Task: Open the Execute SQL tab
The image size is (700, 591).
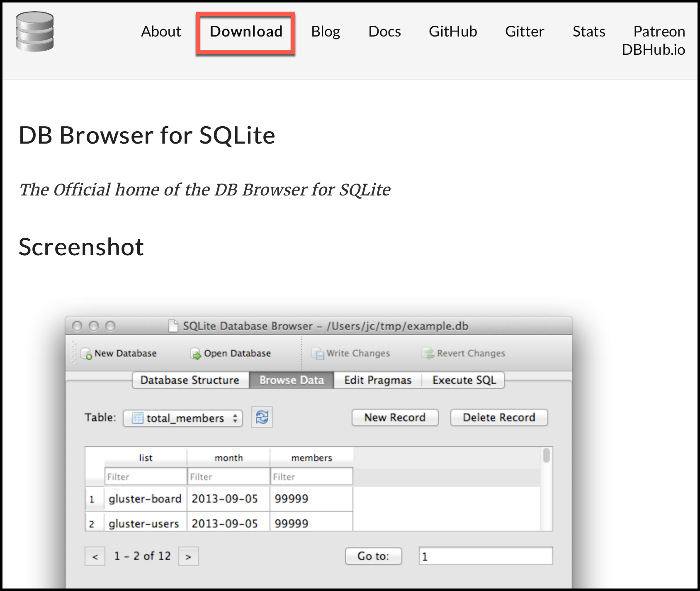Action: (464, 380)
